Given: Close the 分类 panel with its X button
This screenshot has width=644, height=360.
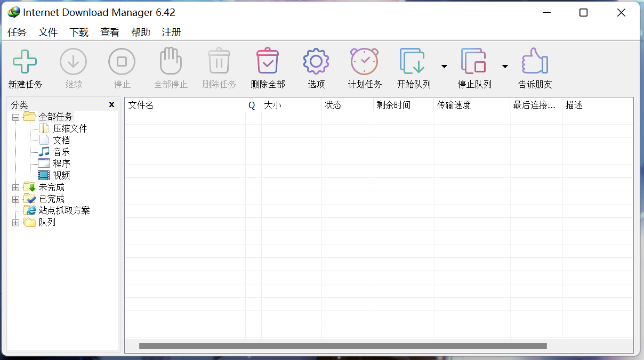Looking at the screenshot, I should point(111,104).
